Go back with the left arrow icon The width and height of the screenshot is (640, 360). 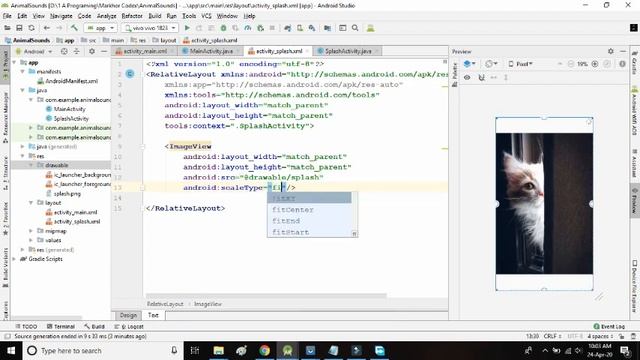click(47, 28)
